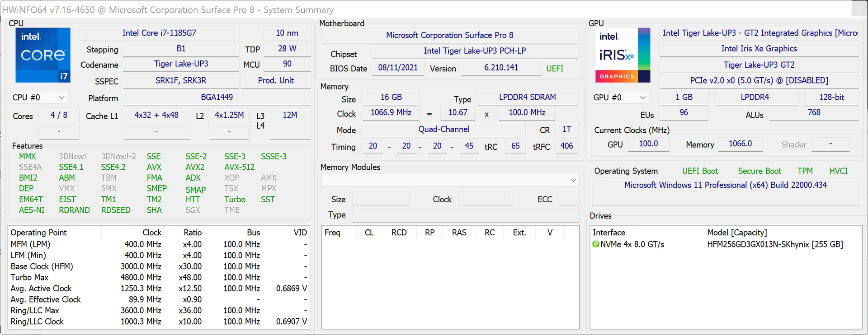The height and width of the screenshot is (335, 868).
Task: Click the Operating Point column header
Action: 39,233
